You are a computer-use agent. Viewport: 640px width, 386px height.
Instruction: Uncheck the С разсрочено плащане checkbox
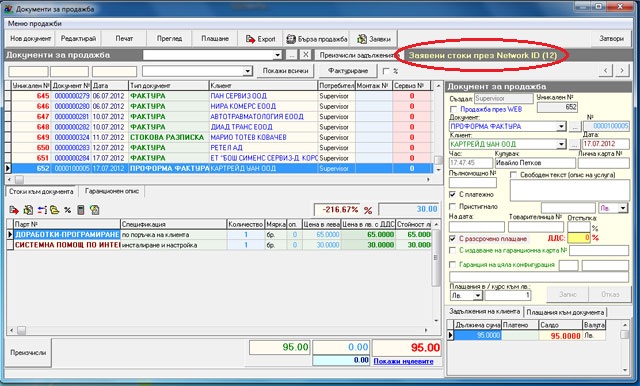[x=453, y=238]
